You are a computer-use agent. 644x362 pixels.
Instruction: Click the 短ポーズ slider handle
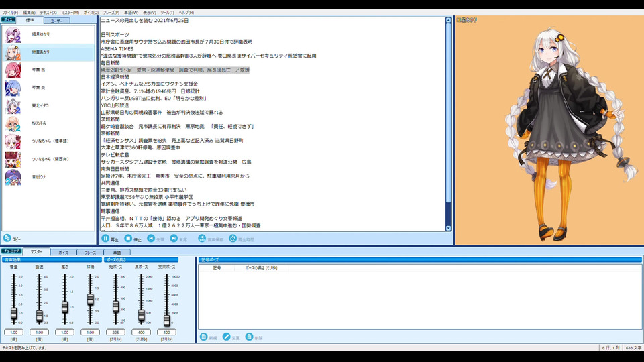(x=115, y=306)
